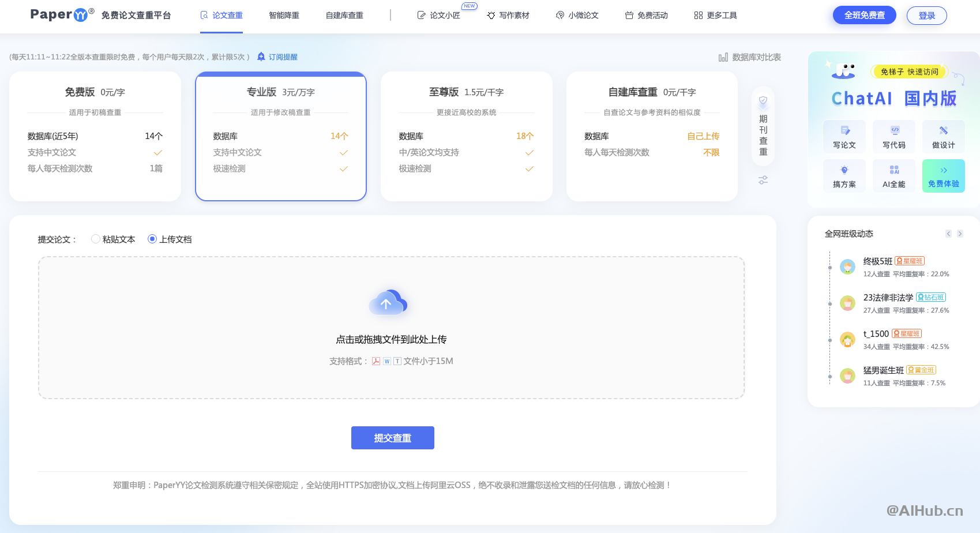This screenshot has height=533, width=980.
Task: Open the 写论文 ChatAI tool
Action: pos(844,136)
